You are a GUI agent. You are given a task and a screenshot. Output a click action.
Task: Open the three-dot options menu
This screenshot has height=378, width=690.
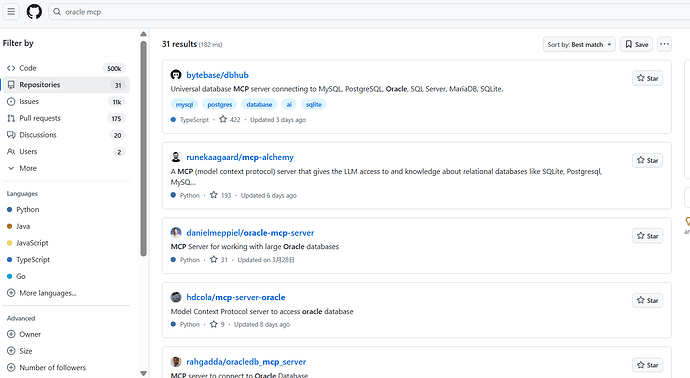(x=664, y=44)
